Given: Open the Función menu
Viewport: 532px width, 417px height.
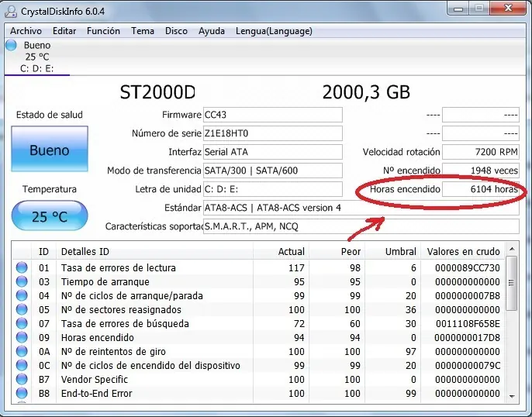Looking at the screenshot, I should [103, 31].
